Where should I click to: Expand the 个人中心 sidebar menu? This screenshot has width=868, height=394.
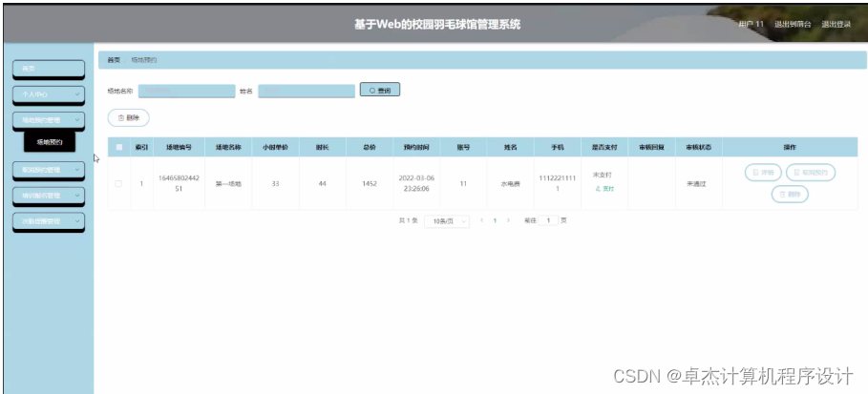tap(49, 94)
